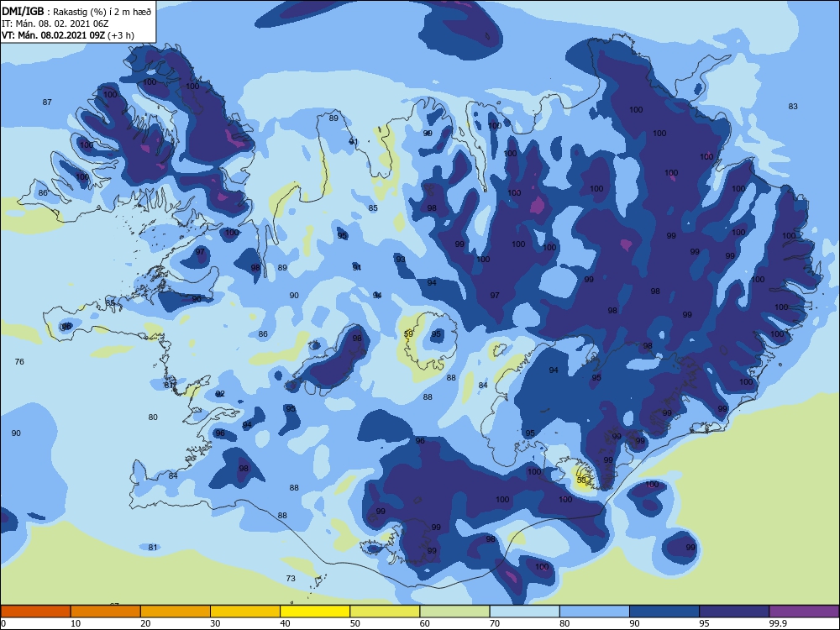
Task: Select the medium blue 80–90 legend swatch
Action: tap(595, 612)
